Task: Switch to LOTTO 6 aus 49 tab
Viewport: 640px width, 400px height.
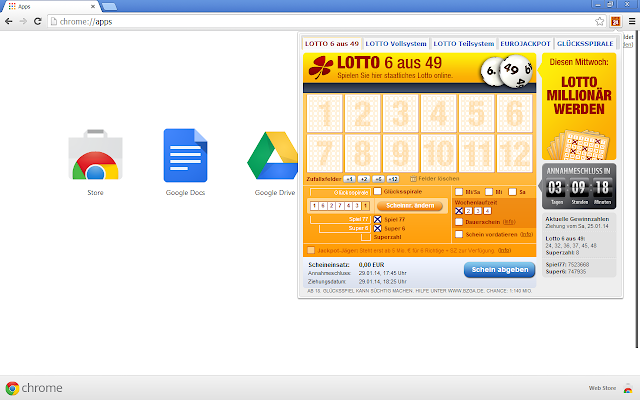Action: coord(332,44)
